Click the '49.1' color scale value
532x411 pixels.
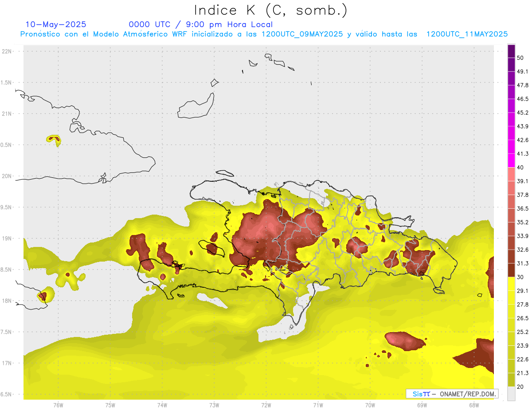pyautogui.click(x=523, y=71)
